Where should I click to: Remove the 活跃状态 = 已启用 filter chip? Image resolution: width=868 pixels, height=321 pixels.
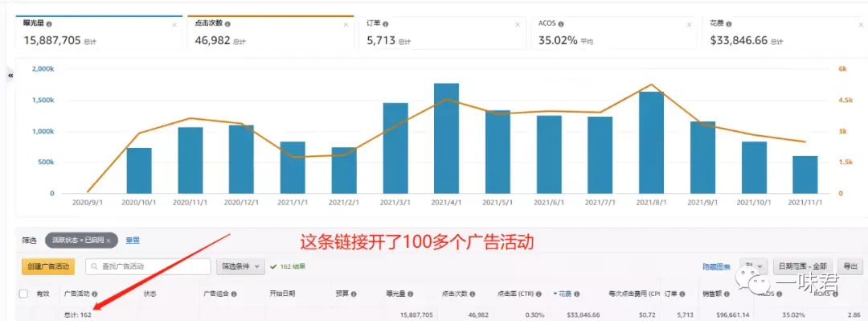108,241
